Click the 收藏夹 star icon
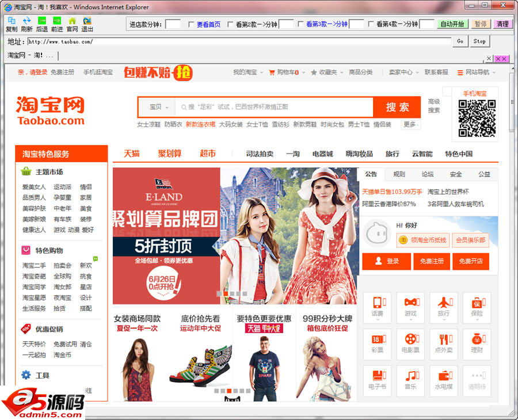 314,72
